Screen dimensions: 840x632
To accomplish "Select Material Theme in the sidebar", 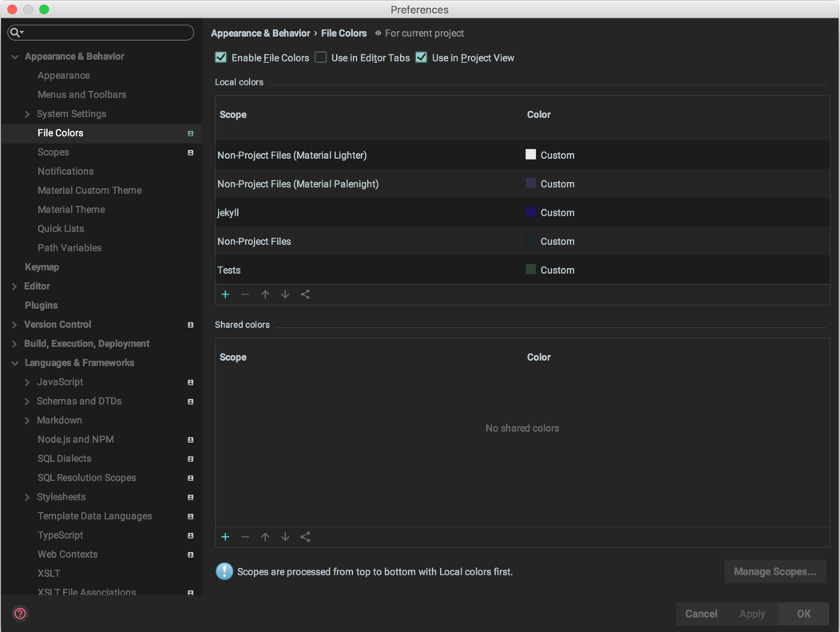I will click(x=71, y=209).
